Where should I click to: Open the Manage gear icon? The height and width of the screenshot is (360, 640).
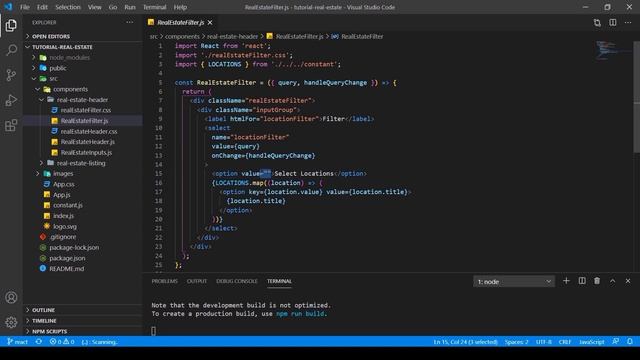(x=11, y=322)
